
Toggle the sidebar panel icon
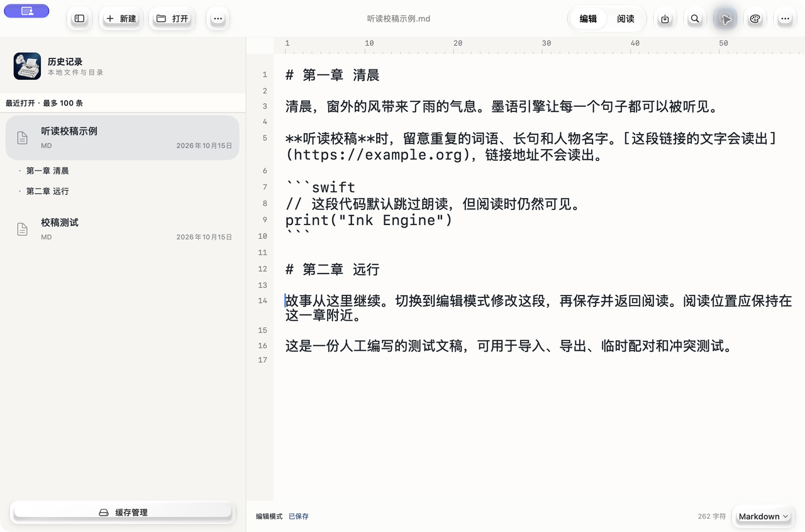pyautogui.click(x=79, y=19)
